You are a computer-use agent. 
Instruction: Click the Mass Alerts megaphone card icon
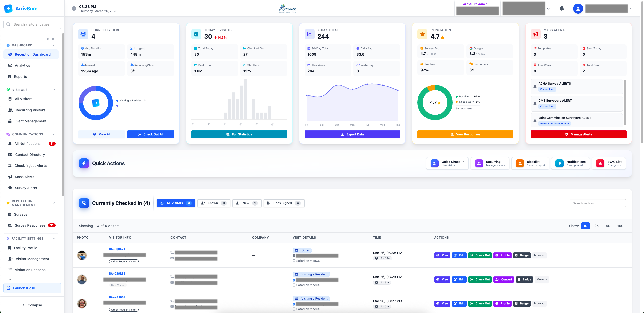click(536, 34)
